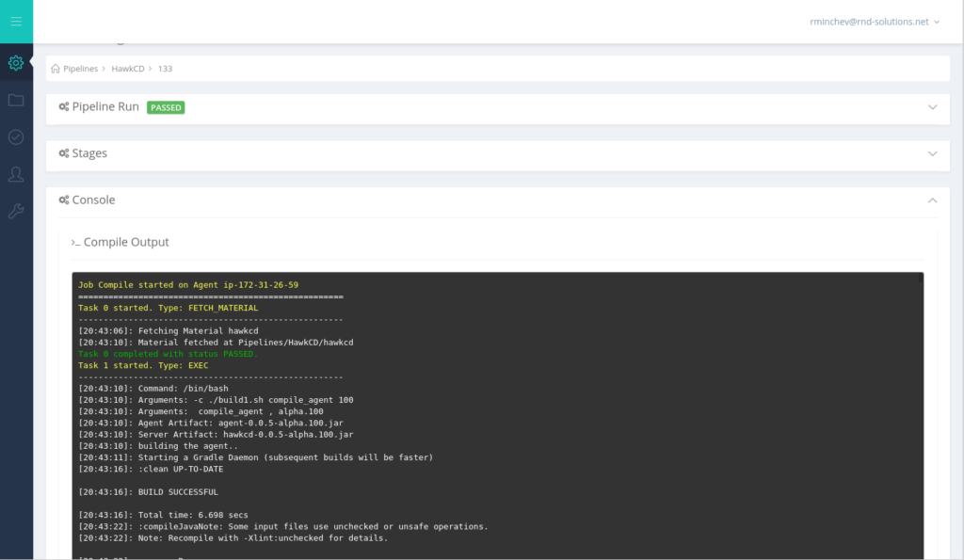Click 'Command: /bin/bash' log line
Image resolution: width=964 pixels, height=560 pixels.
pyautogui.click(x=153, y=389)
